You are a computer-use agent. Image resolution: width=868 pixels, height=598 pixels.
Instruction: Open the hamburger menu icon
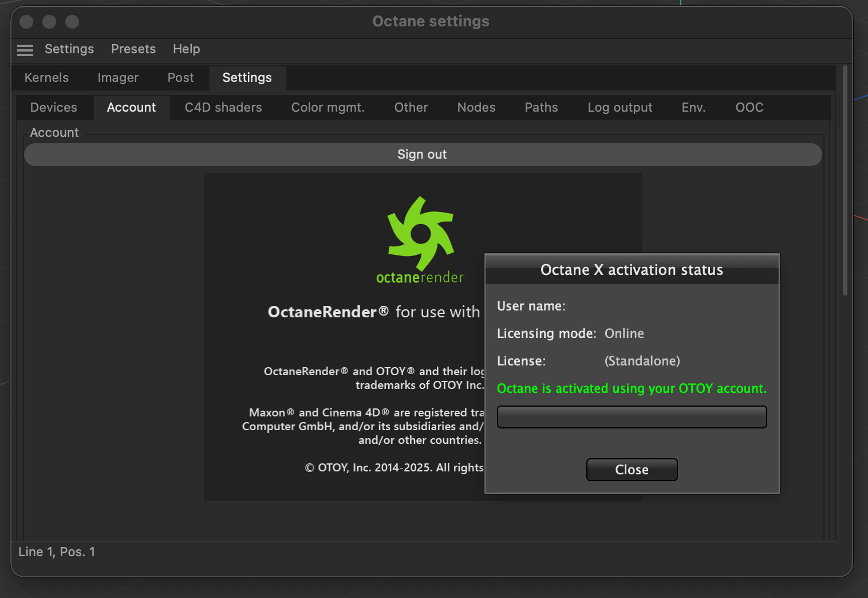[x=25, y=50]
